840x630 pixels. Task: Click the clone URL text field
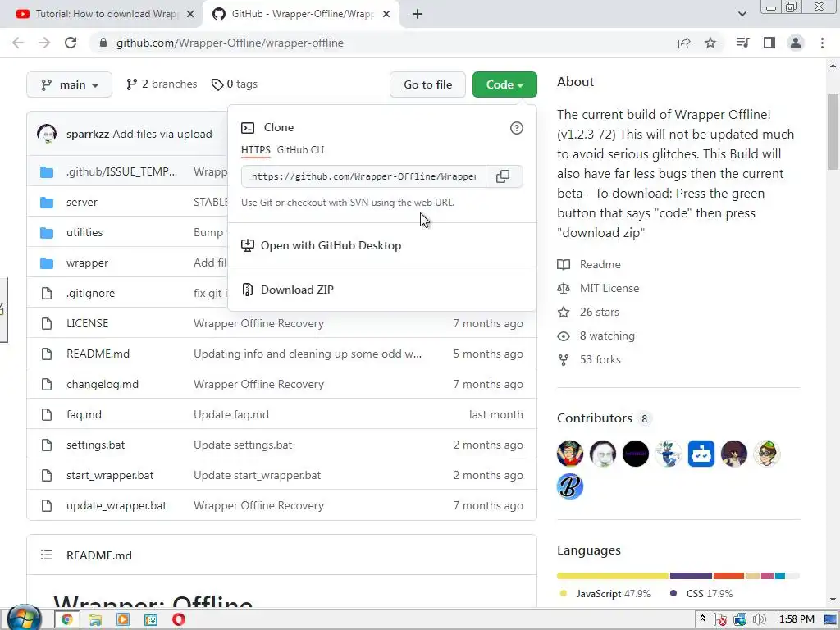[363, 176]
